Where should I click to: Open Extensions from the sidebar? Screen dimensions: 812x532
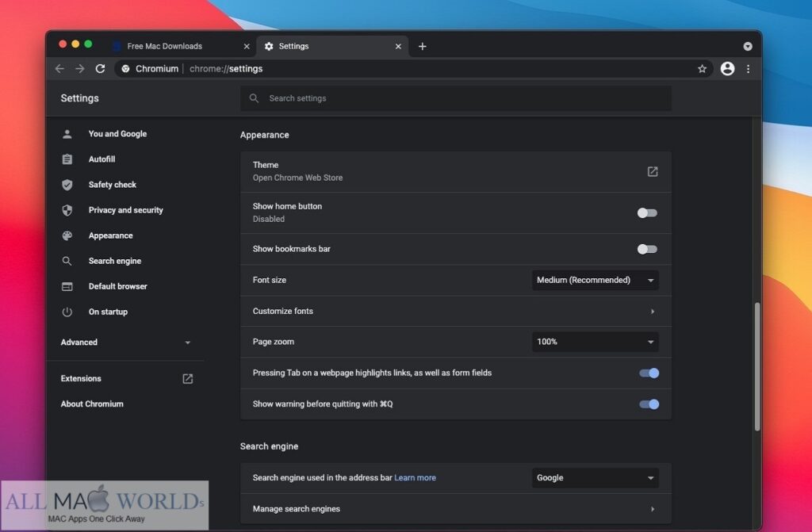click(x=81, y=378)
